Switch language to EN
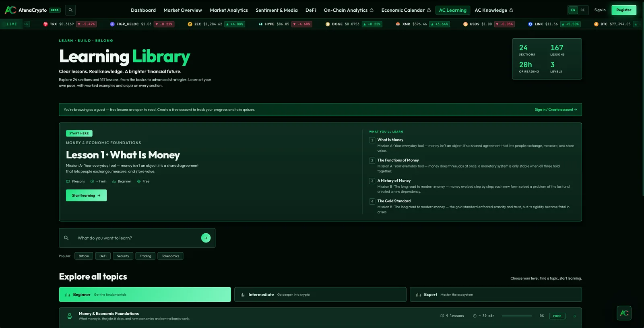644x328 pixels. [x=573, y=10]
